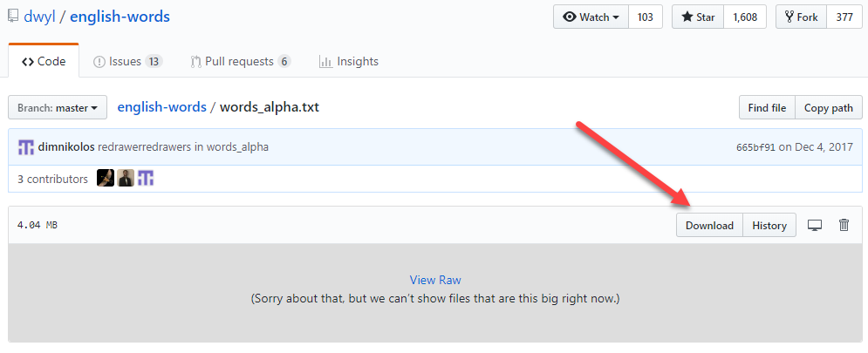Go to the Insights tab
Image resolution: width=868 pixels, height=353 pixels.
point(349,61)
